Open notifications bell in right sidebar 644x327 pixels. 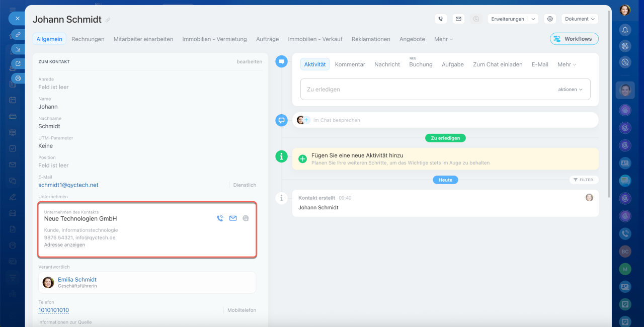[x=625, y=30]
